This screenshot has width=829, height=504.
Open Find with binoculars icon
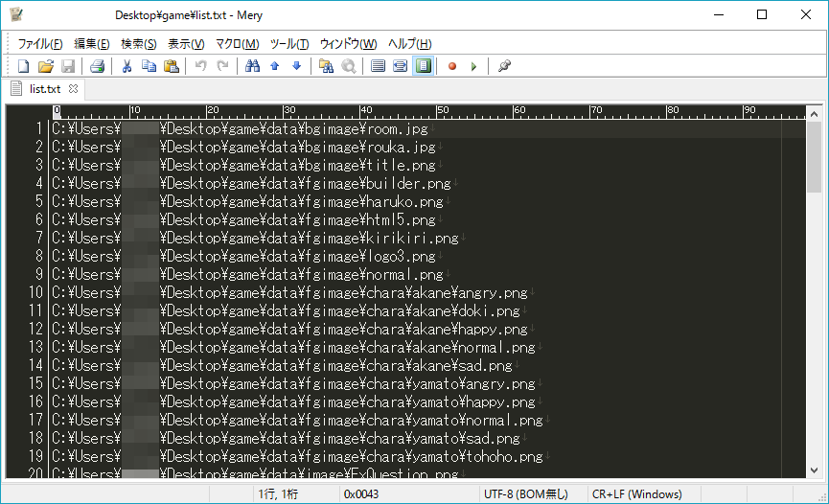(253, 66)
